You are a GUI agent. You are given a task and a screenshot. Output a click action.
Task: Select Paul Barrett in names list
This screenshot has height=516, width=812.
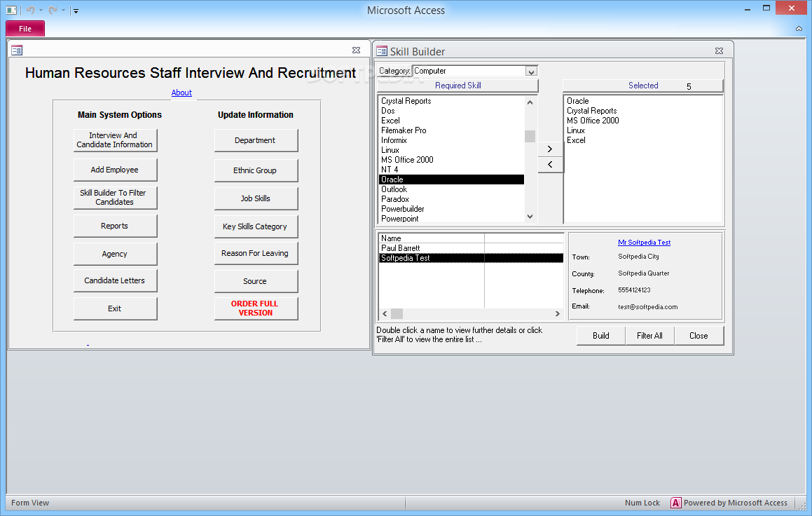pyautogui.click(x=471, y=248)
